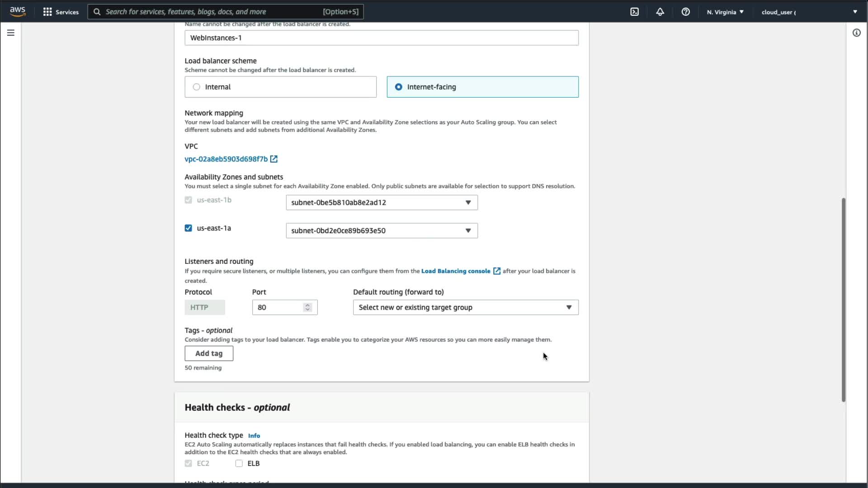Open the Load Balancing console link

(456, 271)
